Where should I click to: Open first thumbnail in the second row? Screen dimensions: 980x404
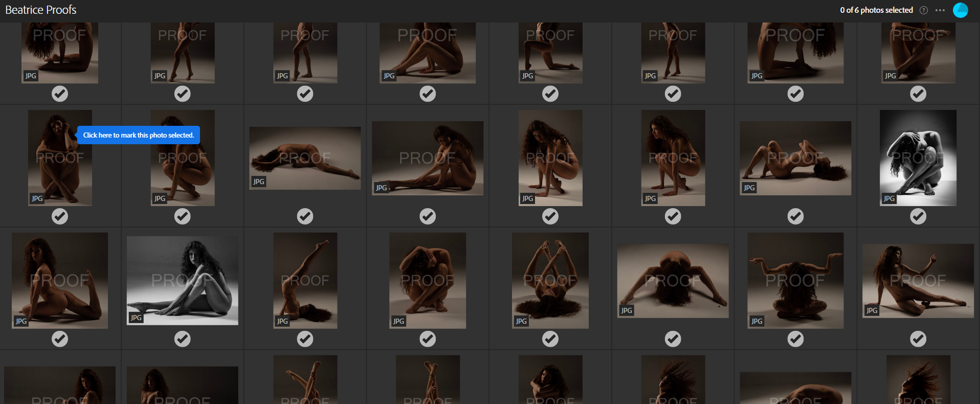pos(60,158)
